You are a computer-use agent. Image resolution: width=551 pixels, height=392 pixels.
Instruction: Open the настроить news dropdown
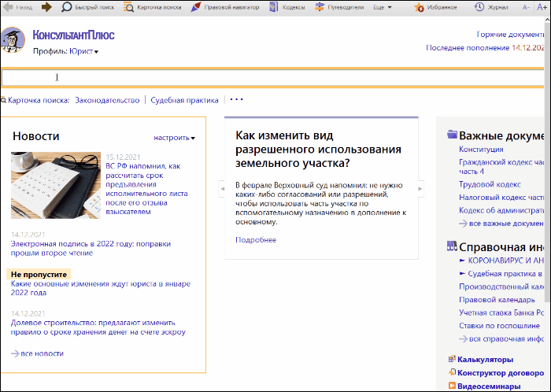pyautogui.click(x=174, y=138)
